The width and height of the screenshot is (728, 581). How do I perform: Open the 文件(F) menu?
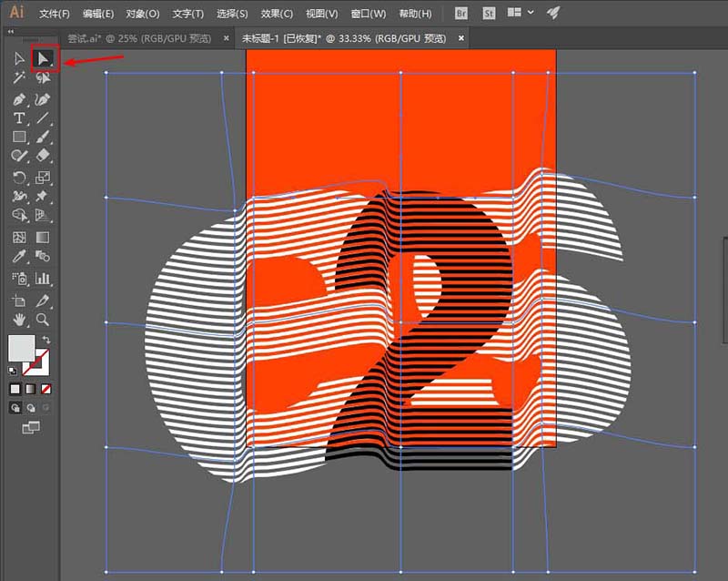click(55, 14)
